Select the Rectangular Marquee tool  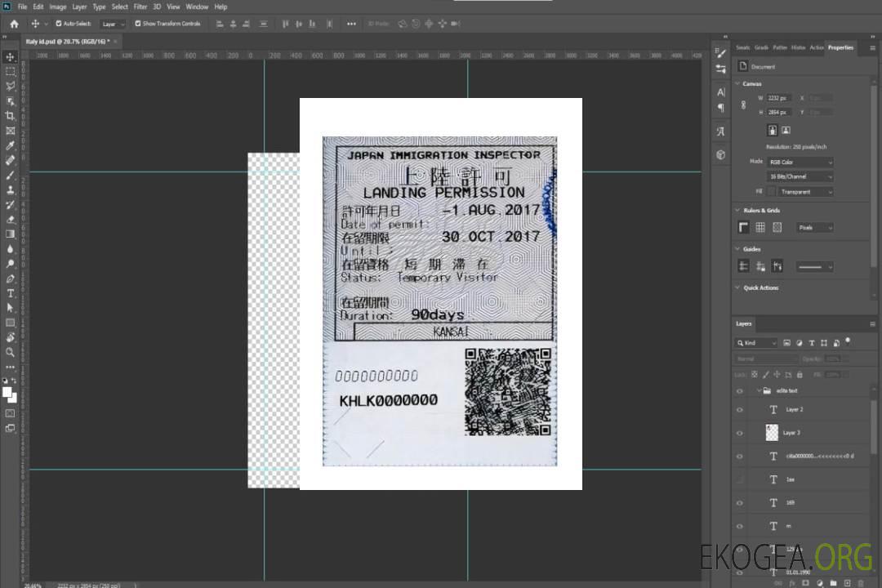10,72
